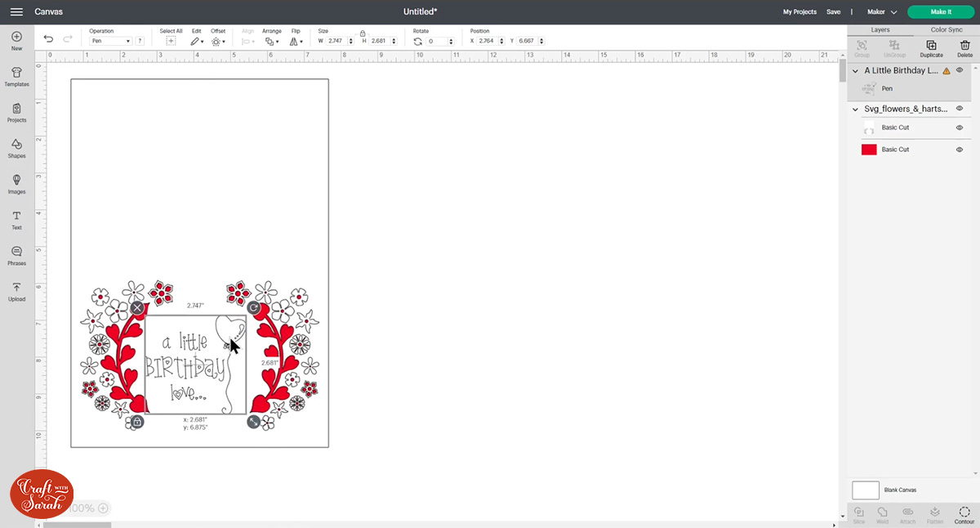
Task: Click the Save link
Action: (x=833, y=11)
